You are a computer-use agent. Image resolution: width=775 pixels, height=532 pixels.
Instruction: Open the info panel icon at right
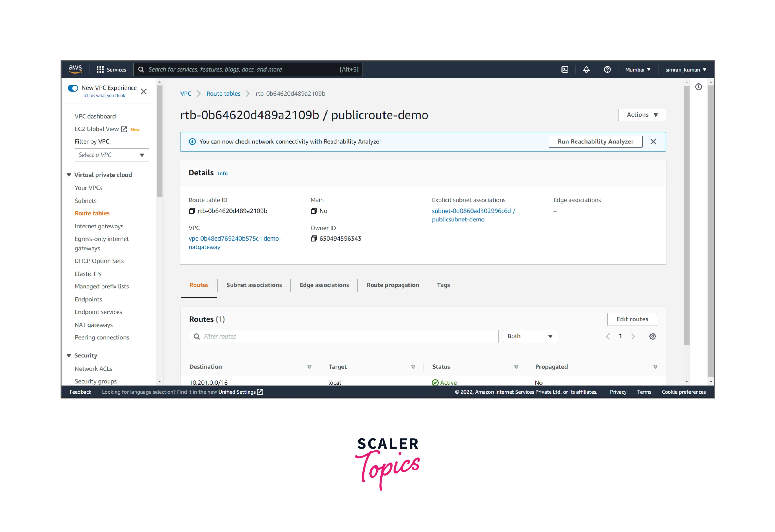click(698, 87)
